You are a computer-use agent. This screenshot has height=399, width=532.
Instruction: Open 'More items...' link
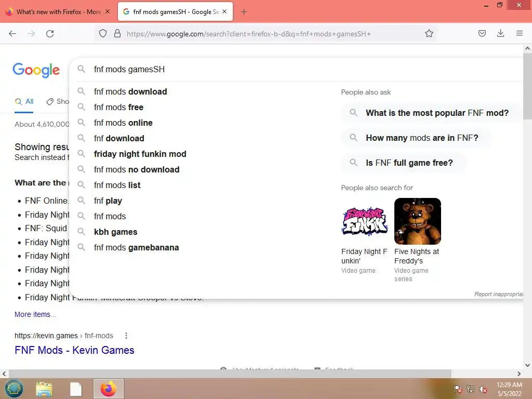coord(35,314)
